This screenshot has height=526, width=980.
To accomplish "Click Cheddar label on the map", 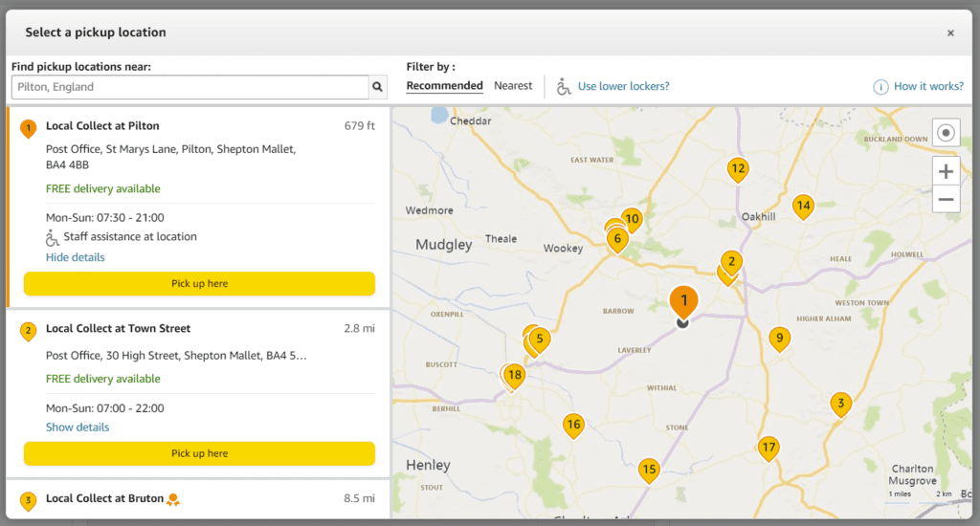I will click(x=471, y=121).
